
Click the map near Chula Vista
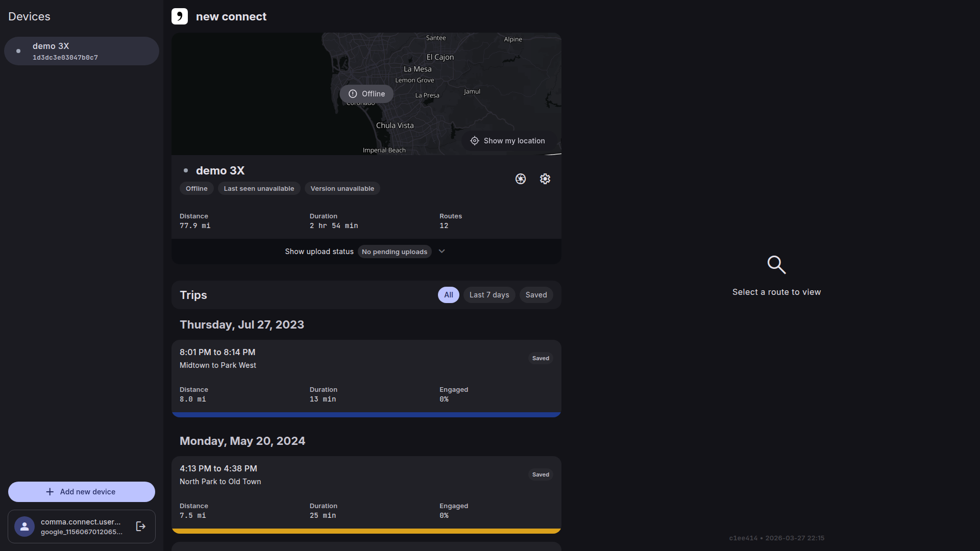395,126
